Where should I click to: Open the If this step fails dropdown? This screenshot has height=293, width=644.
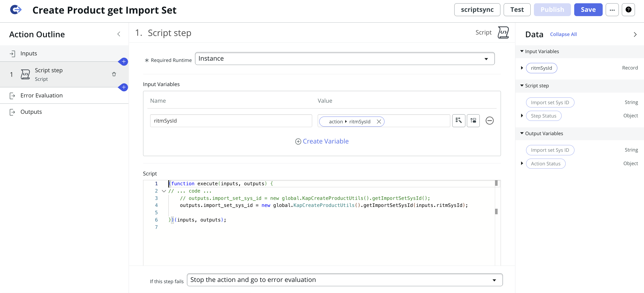[345, 280]
